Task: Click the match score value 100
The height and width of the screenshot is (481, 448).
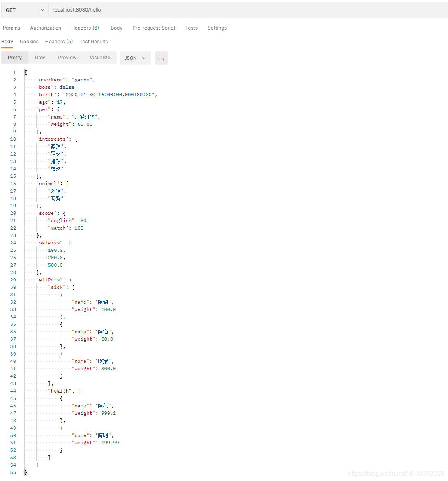Action: [79, 228]
